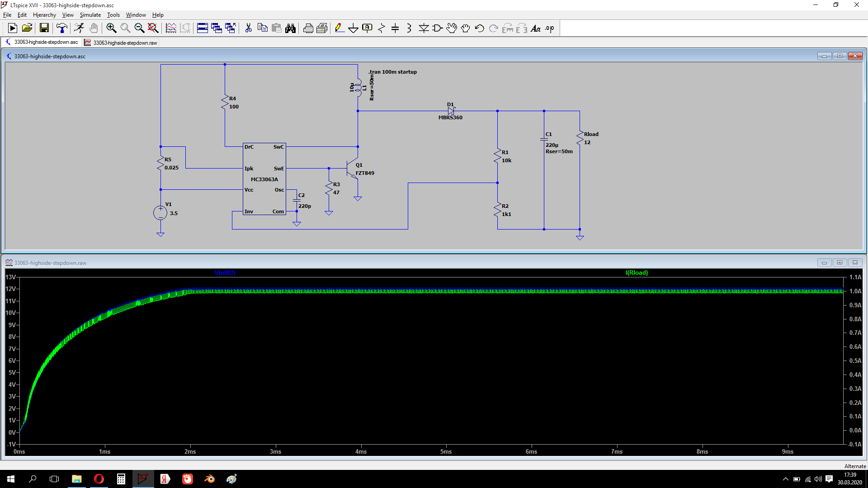Open the View menu
The height and width of the screenshot is (488, 868).
tap(68, 15)
